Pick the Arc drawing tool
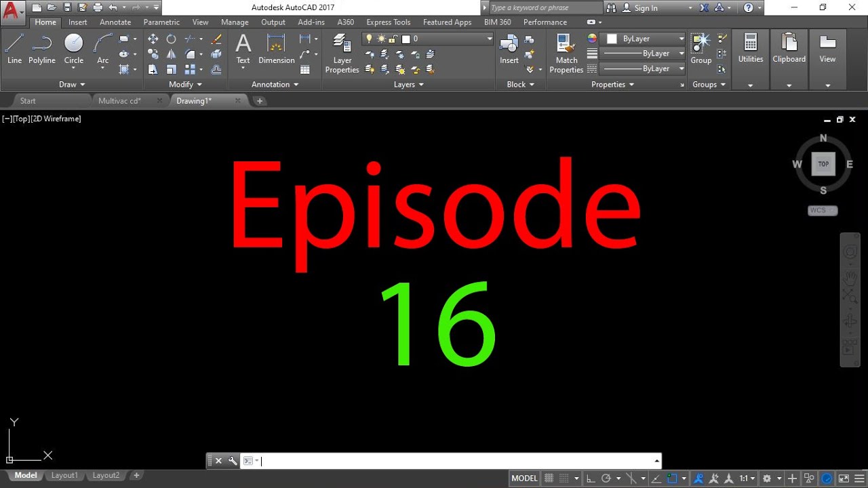The height and width of the screenshot is (488, 868). [102, 49]
